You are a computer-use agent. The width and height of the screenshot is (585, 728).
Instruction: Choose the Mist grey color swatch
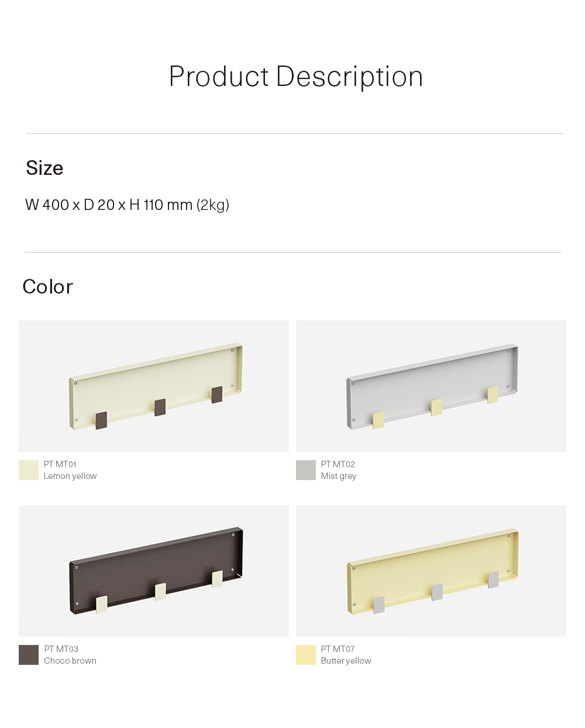click(306, 470)
